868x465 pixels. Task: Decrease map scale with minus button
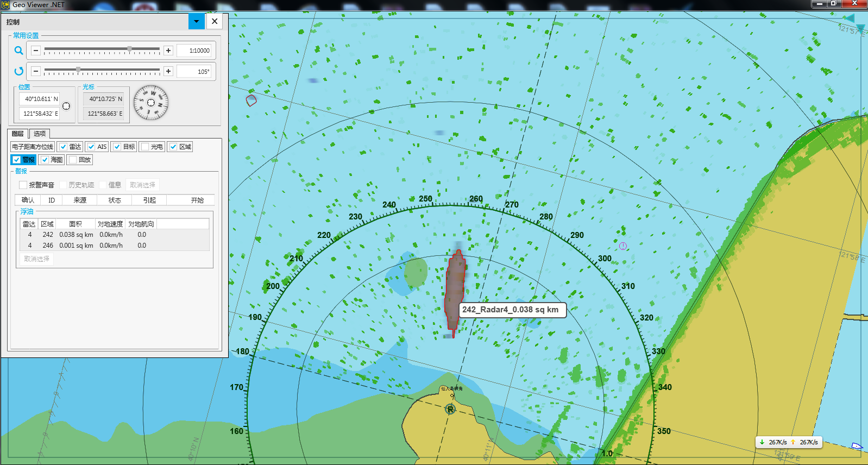tap(36, 51)
